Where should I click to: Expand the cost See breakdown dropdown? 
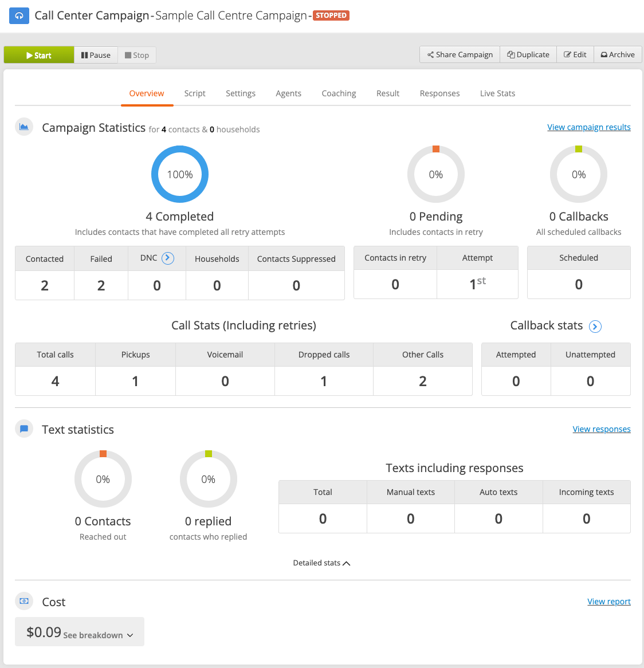99,635
